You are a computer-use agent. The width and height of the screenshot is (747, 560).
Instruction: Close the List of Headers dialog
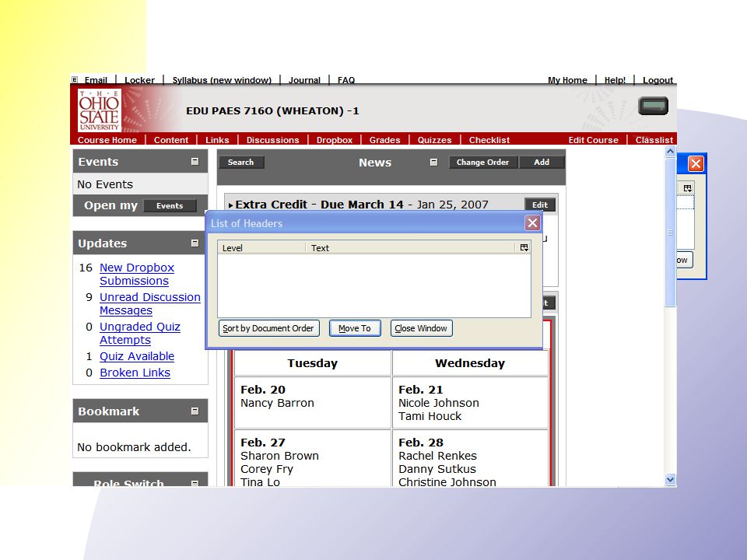(532, 223)
